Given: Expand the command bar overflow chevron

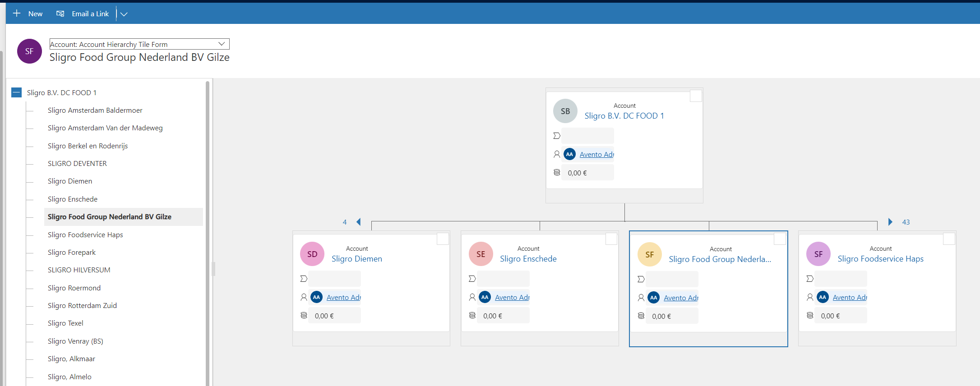Looking at the screenshot, I should [x=124, y=14].
